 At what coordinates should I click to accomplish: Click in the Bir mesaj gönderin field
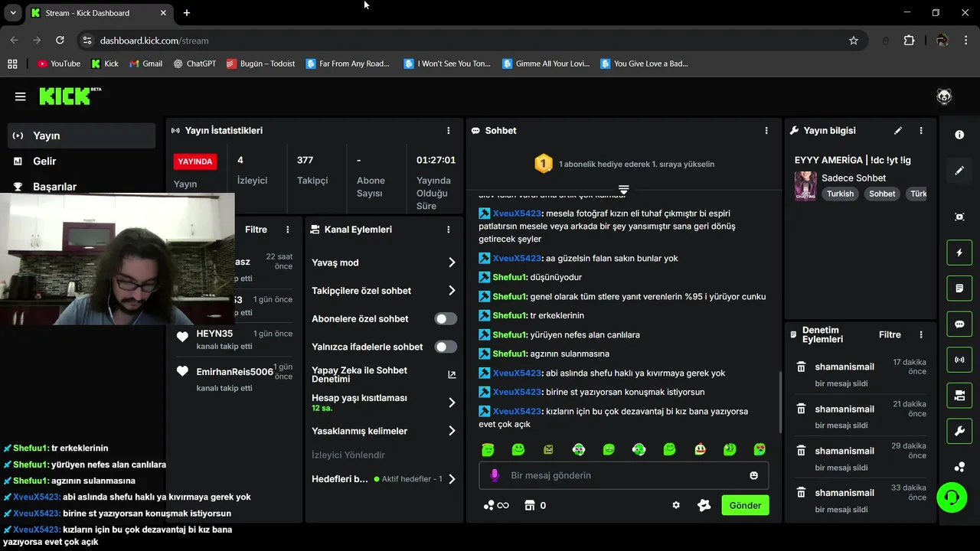pos(624,475)
